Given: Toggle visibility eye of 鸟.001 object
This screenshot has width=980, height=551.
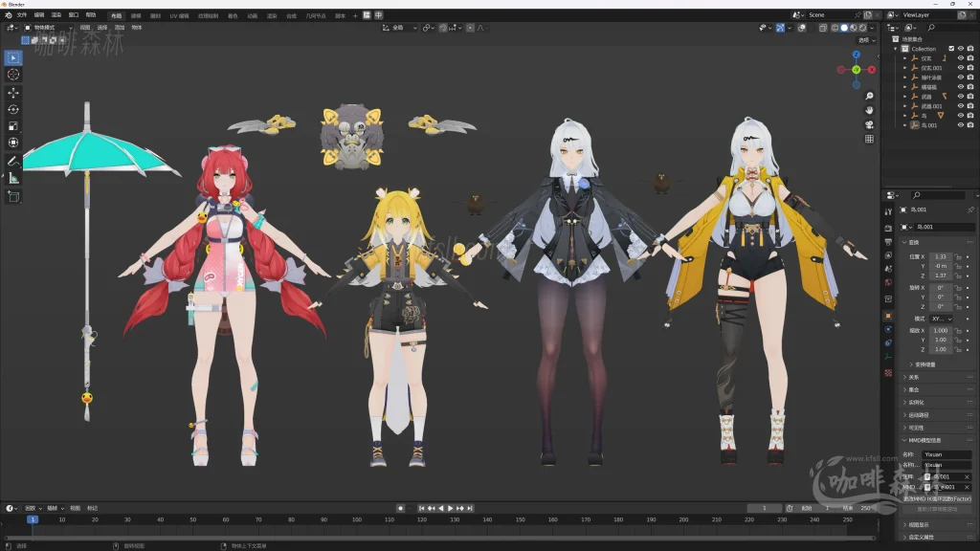Looking at the screenshot, I should (x=961, y=125).
